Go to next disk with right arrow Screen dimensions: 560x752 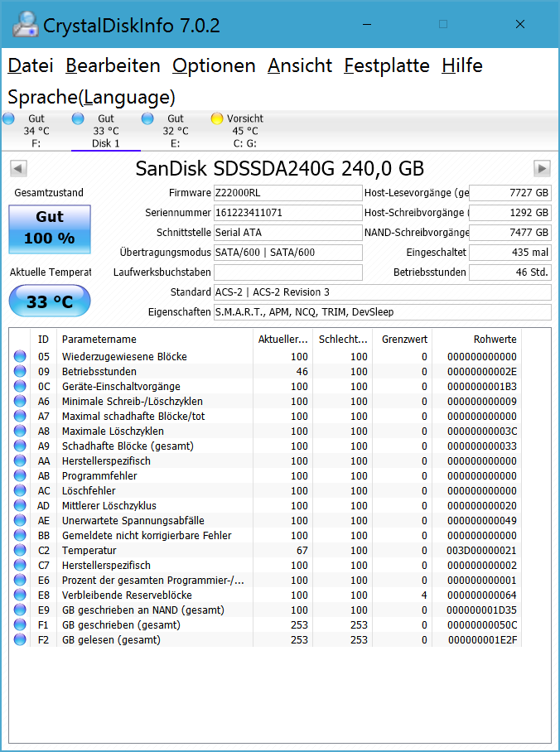542,169
